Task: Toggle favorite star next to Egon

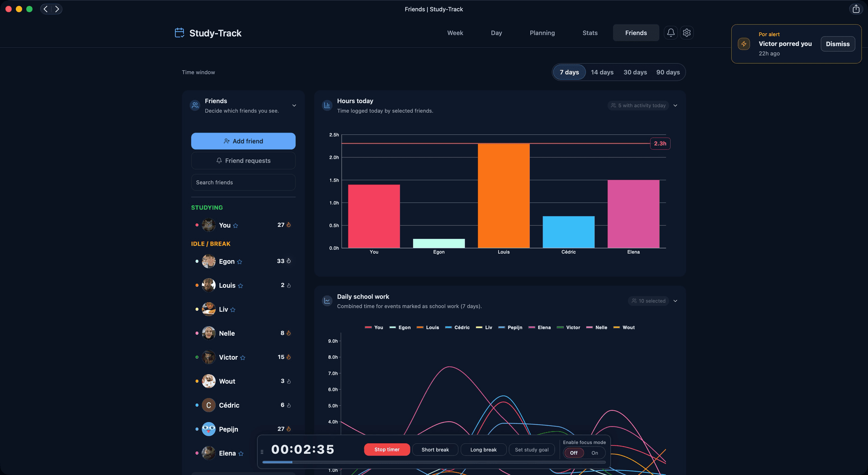Action: coord(240,262)
